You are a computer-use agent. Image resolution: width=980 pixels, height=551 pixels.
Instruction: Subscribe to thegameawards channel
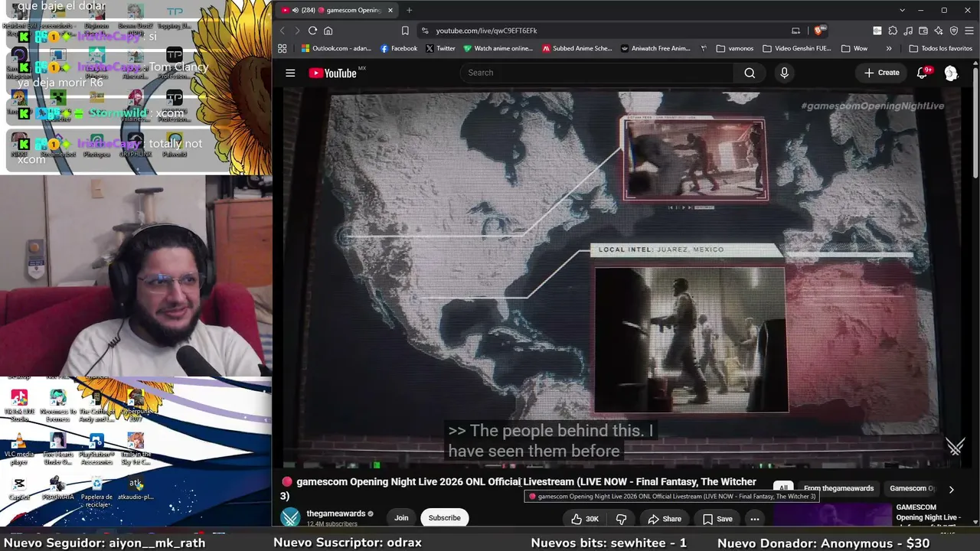445,518
